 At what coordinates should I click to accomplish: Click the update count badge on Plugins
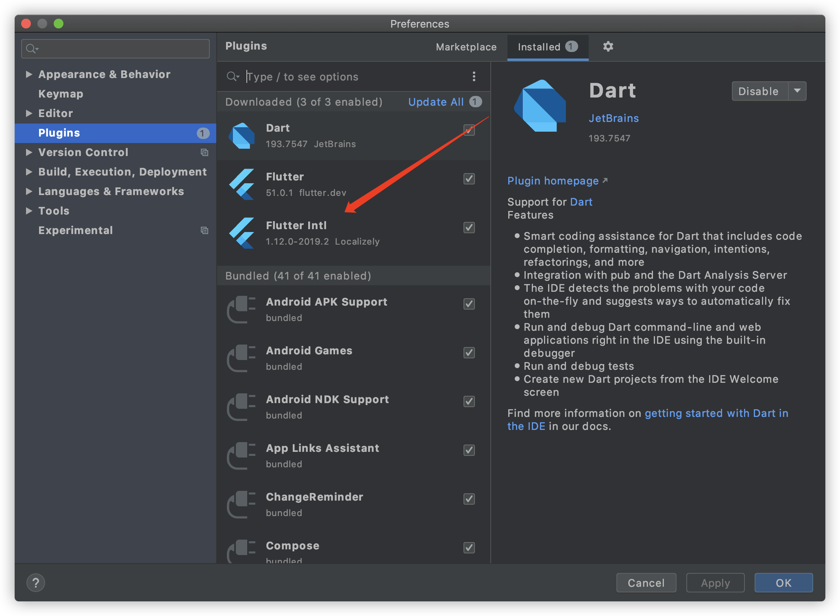(x=202, y=133)
